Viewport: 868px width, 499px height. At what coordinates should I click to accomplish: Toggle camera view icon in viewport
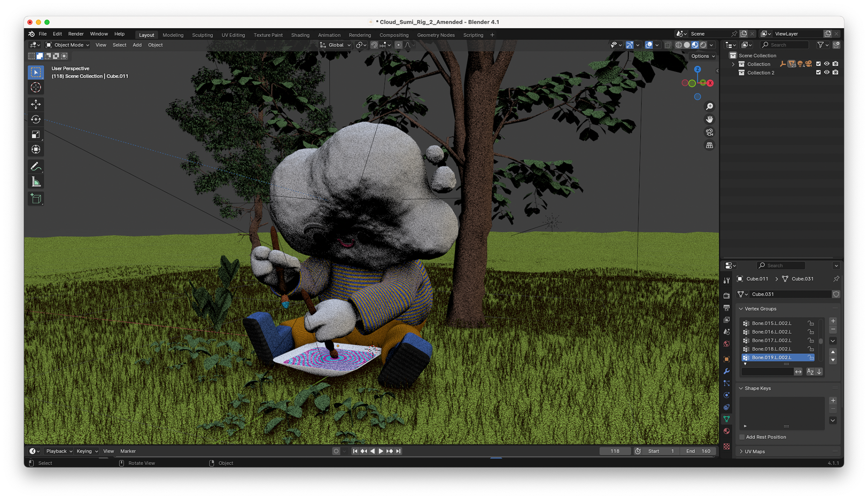709,133
